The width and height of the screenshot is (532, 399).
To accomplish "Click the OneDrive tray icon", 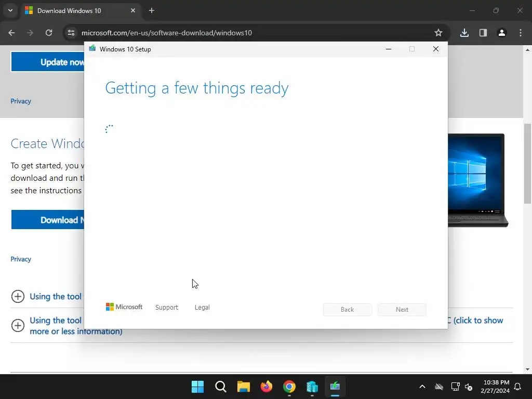I will coord(439,387).
